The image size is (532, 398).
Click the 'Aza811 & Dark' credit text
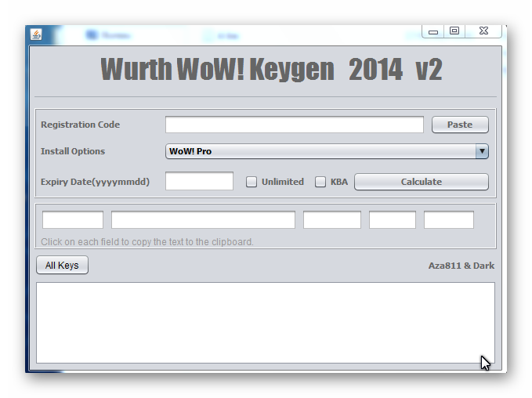point(461,266)
